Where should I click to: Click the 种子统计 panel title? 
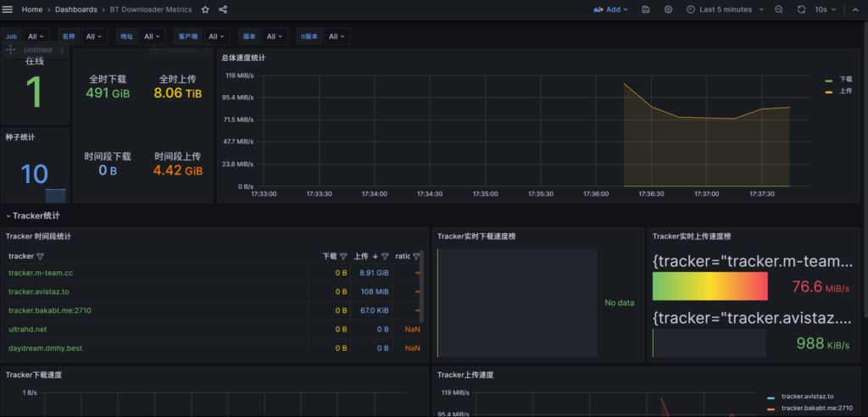click(20, 137)
